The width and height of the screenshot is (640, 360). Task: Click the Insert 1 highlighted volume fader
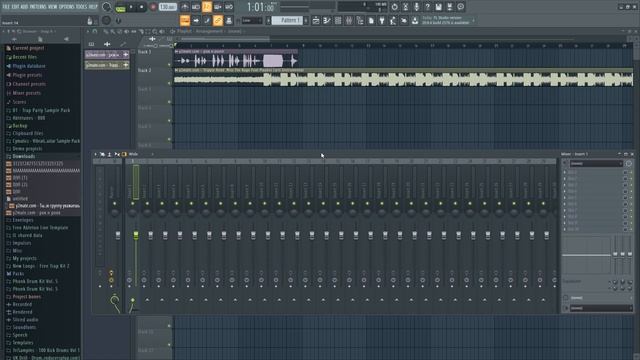coord(136,235)
